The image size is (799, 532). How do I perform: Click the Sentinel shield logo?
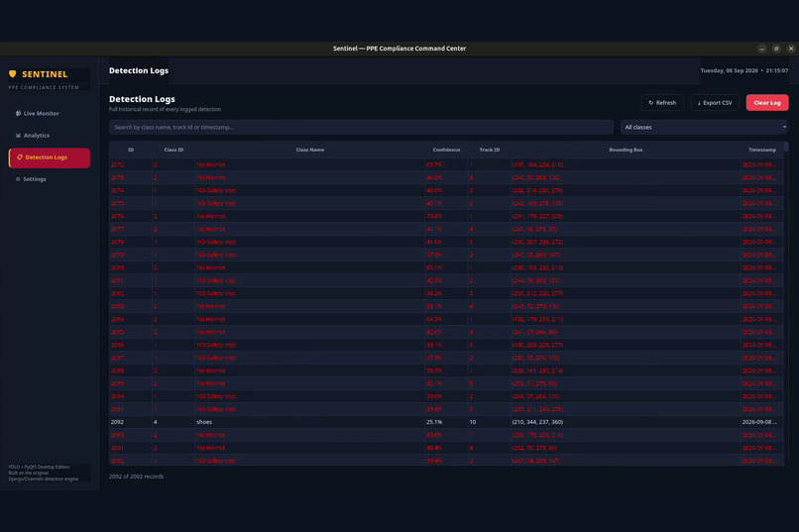click(13, 74)
